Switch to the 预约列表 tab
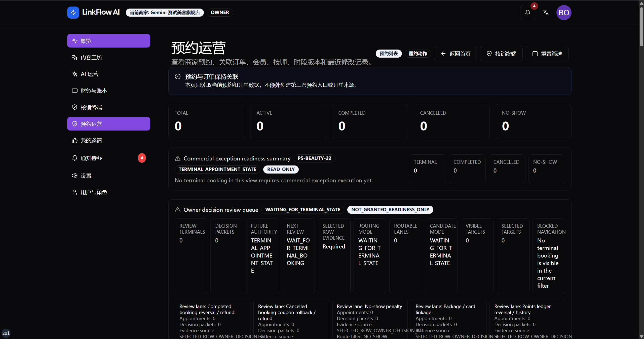Image resolution: width=644 pixels, height=339 pixels. point(389,54)
